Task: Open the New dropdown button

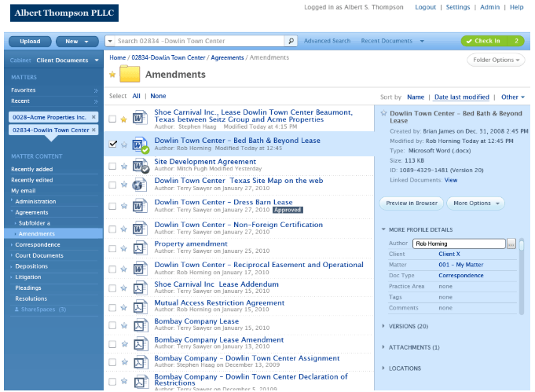Action: tap(77, 42)
